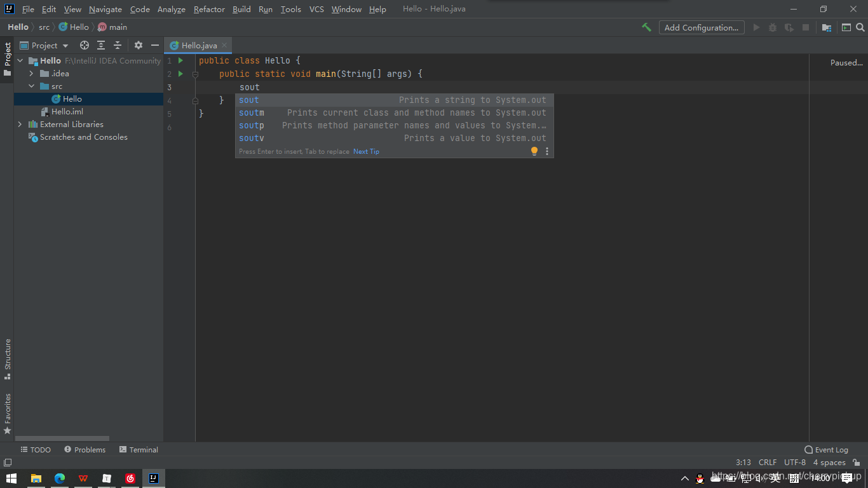
Task: Click the Run Anything icon
Action: pos(846,27)
